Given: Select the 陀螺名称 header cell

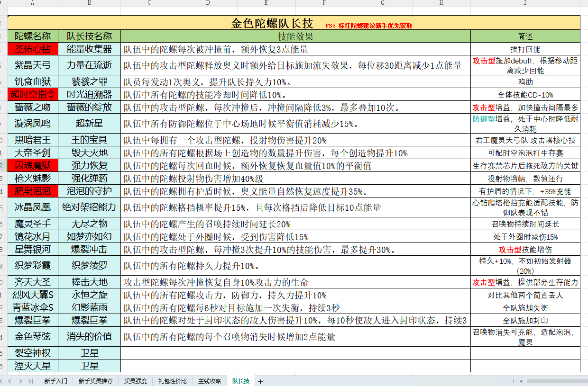Looking at the screenshot, I should pos(33,36).
